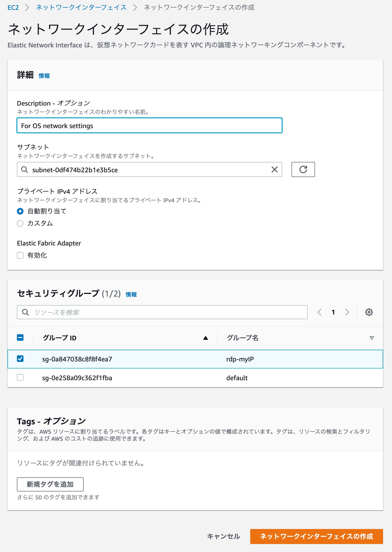Open the info link beside Details heading
392x552 pixels.
[x=44, y=76]
